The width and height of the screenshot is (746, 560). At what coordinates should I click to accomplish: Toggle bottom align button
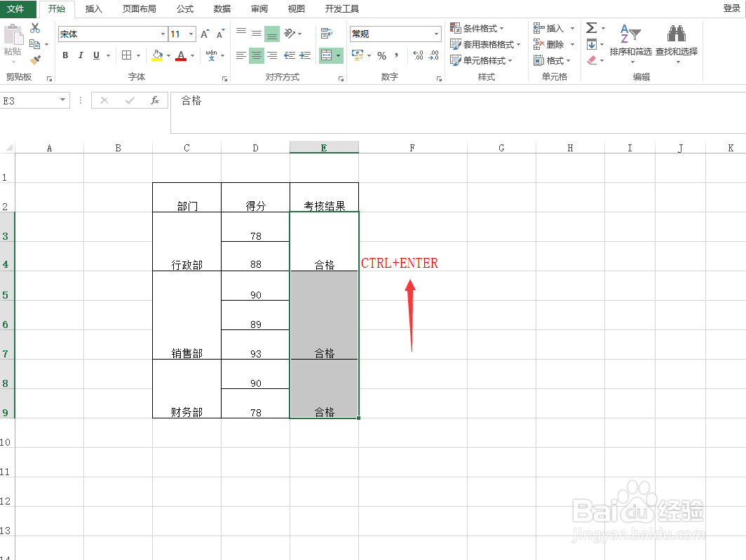pos(272,34)
